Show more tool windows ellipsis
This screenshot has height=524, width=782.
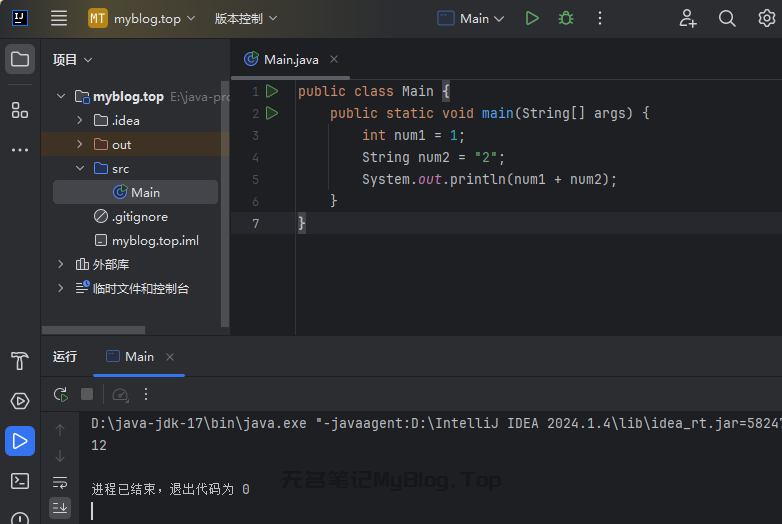click(20, 150)
